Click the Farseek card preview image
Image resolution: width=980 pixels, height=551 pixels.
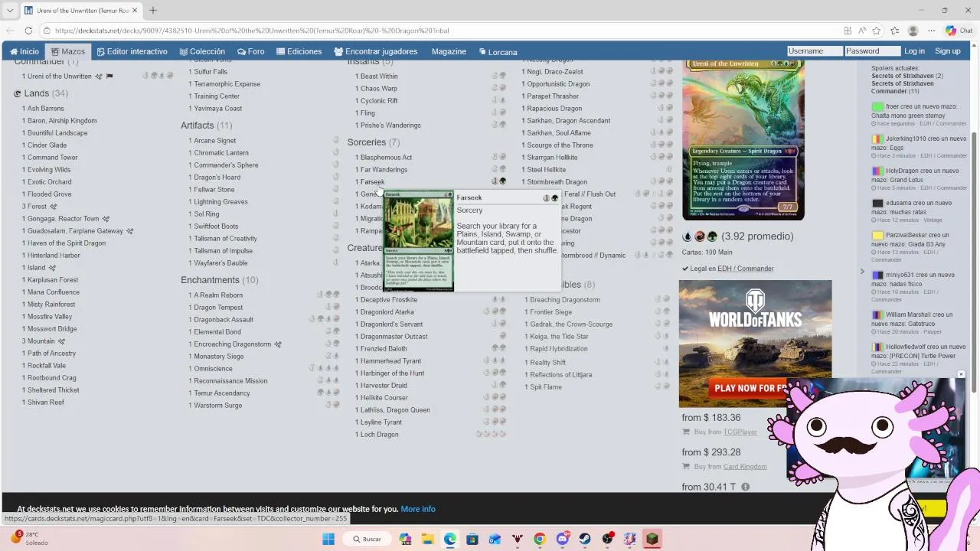coord(418,241)
